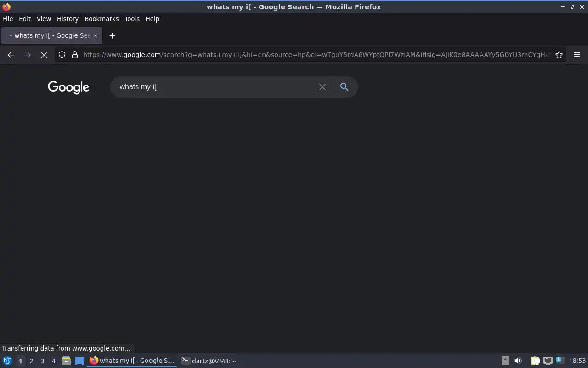The height and width of the screenshot is (368, 588).
Task: Bookmark this page with the star
Action: point(559,55)
